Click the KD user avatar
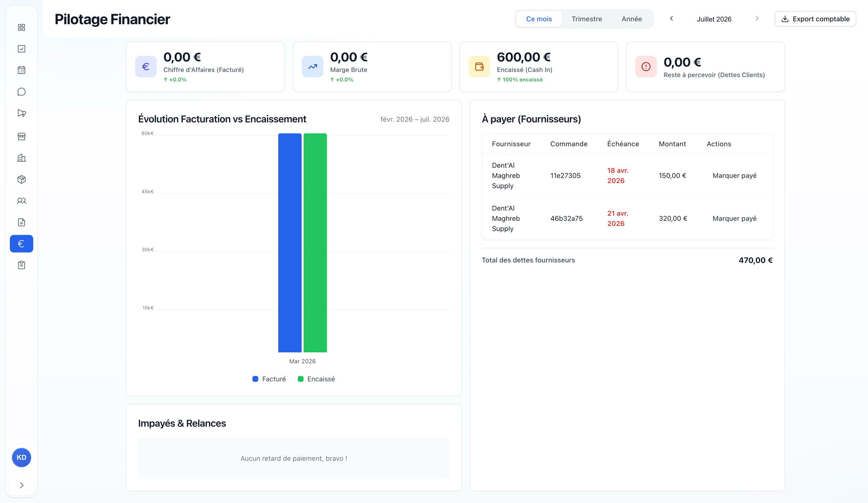 click(x=21, y=457)
